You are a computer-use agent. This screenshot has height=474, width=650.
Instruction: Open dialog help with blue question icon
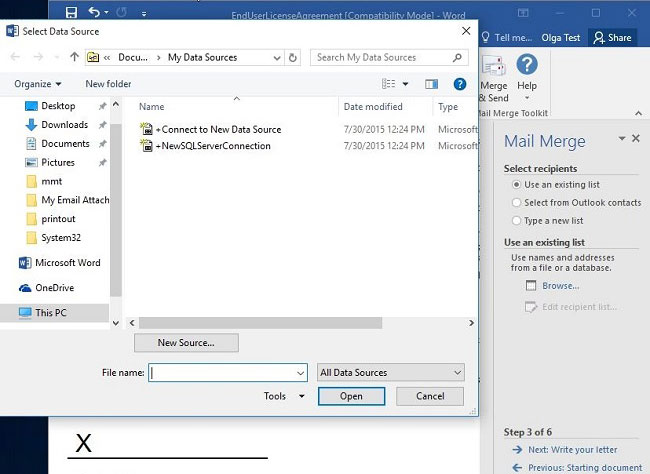pyautogui.click(x=460, y=84)
